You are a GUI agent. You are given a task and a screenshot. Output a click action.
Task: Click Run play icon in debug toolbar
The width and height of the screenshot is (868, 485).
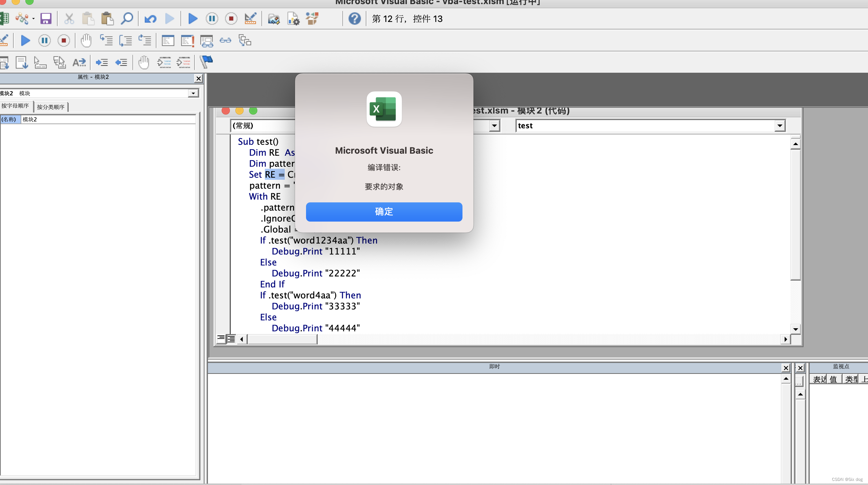25,40
